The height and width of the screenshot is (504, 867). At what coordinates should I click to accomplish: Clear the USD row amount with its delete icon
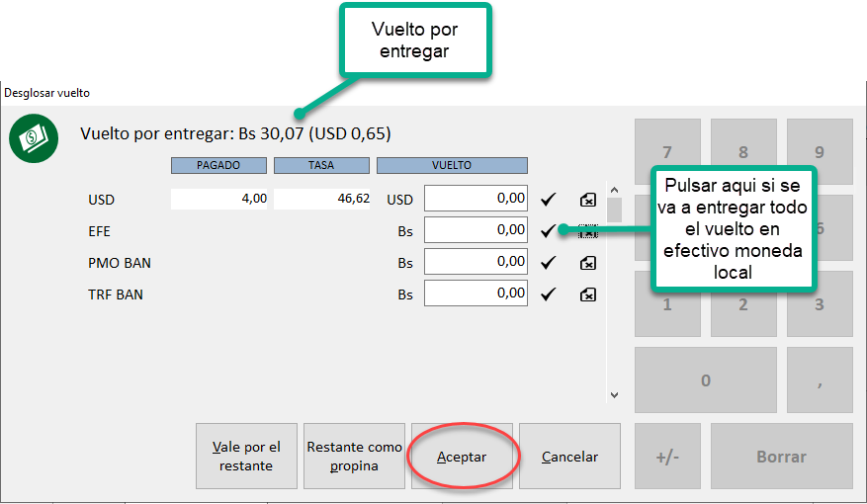pos(587,200)
